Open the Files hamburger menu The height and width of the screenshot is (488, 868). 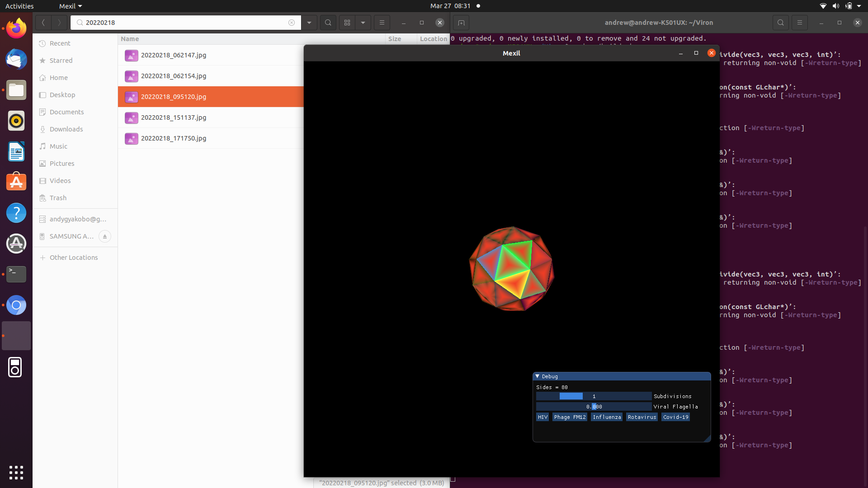point(382,23)
